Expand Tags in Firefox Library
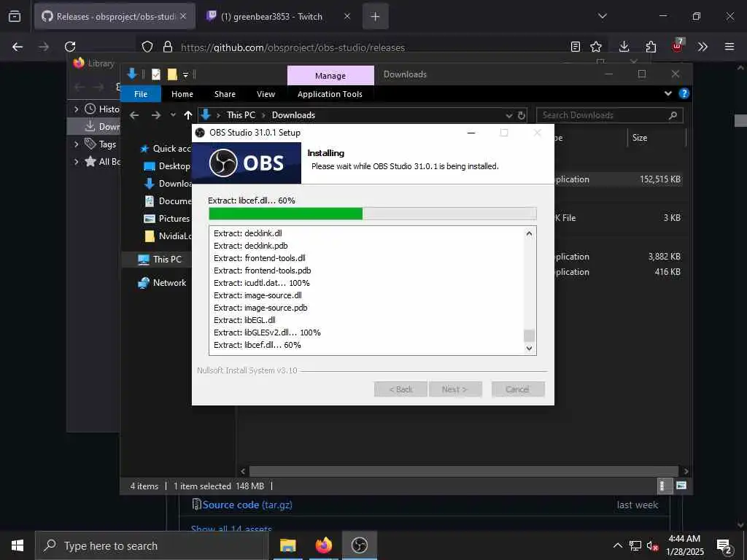The width and height of the screenshot is (747, 560). (x=76, y=144)
